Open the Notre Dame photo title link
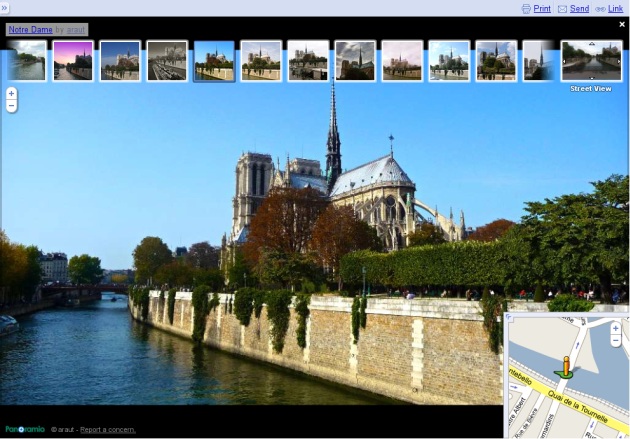This screenshot has width=630, height=439. (x=30, y=30)
